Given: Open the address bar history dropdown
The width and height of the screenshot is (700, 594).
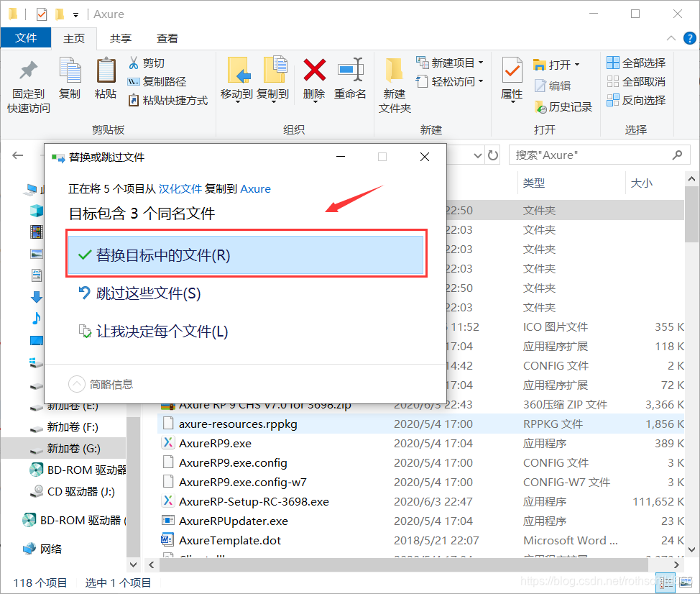Looking at the screenshot, I should point(478,155).
